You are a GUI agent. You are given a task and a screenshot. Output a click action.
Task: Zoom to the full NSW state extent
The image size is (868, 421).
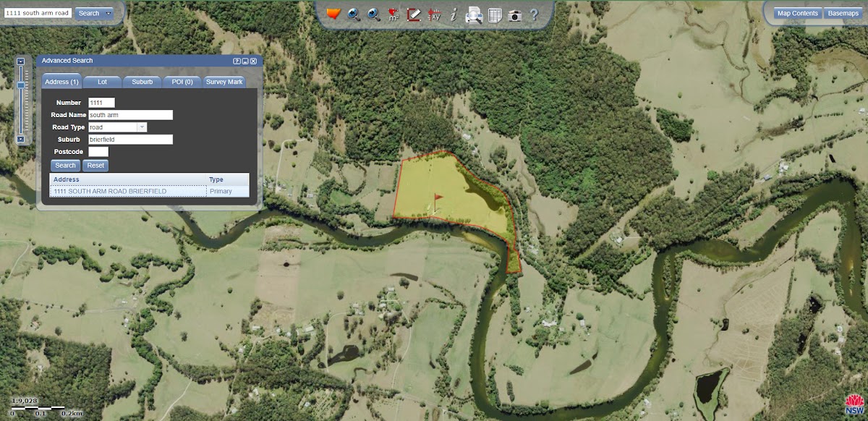pyautogui.click(x=333, y=14)
